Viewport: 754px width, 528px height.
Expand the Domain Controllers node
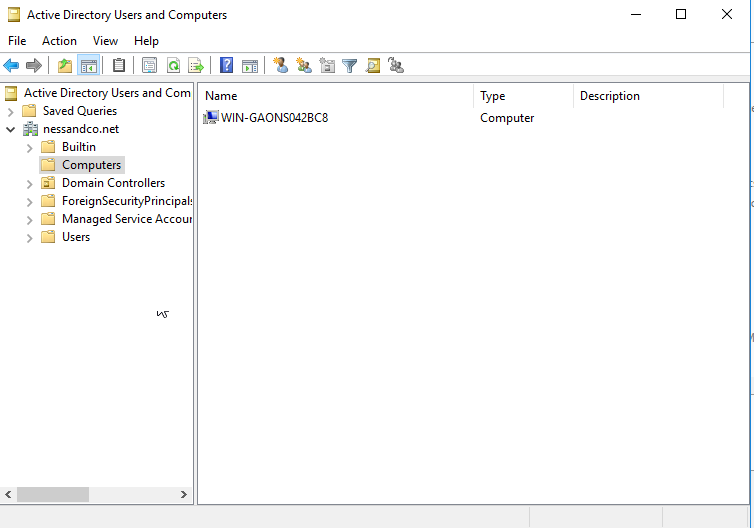click(x=29, y=184)
